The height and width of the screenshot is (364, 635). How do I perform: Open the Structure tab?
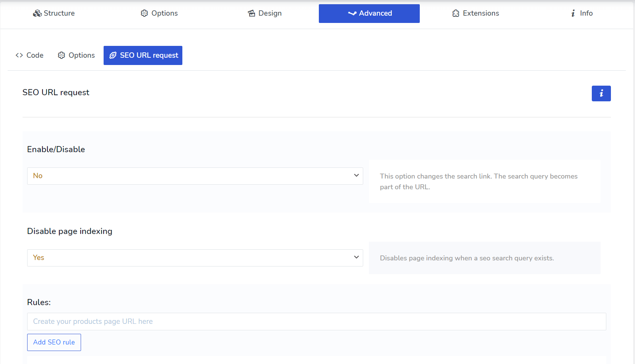54,13
